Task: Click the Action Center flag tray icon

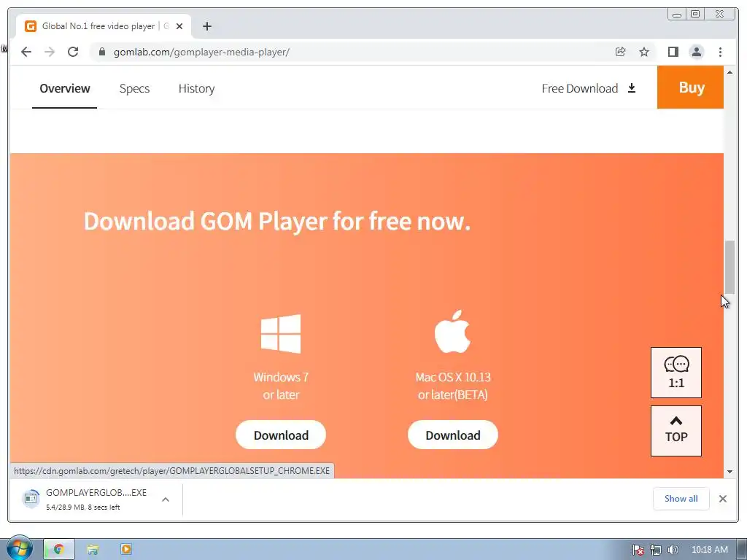Action: 638,550
